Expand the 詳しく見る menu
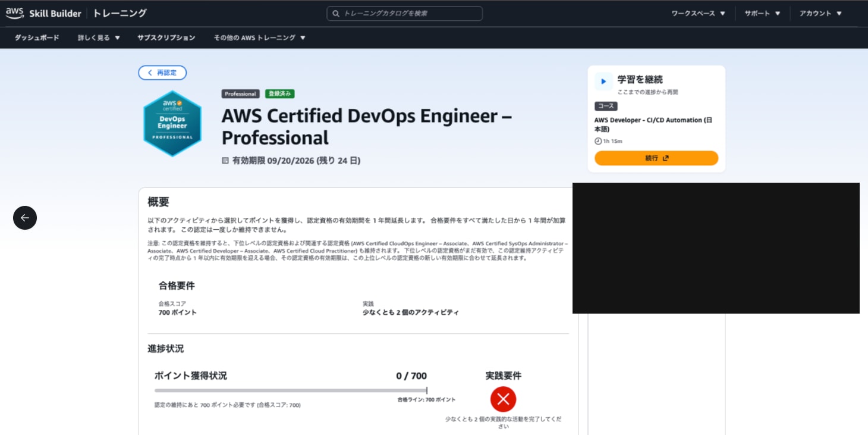Screen dimensions: 868x435 click(x=99, y=37)
